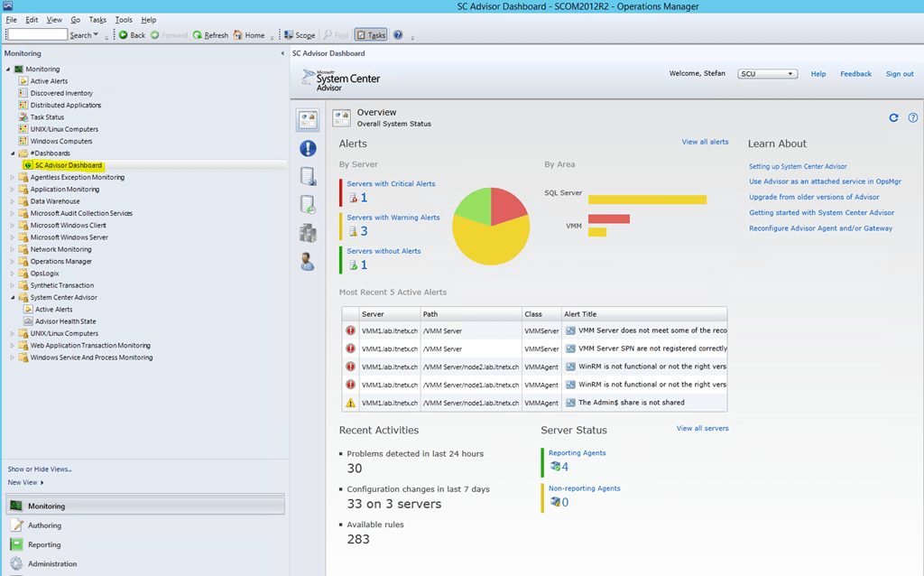Open the user account sidebar icon
The height and width of the screenshot is (576, 924).
(308, 261)
